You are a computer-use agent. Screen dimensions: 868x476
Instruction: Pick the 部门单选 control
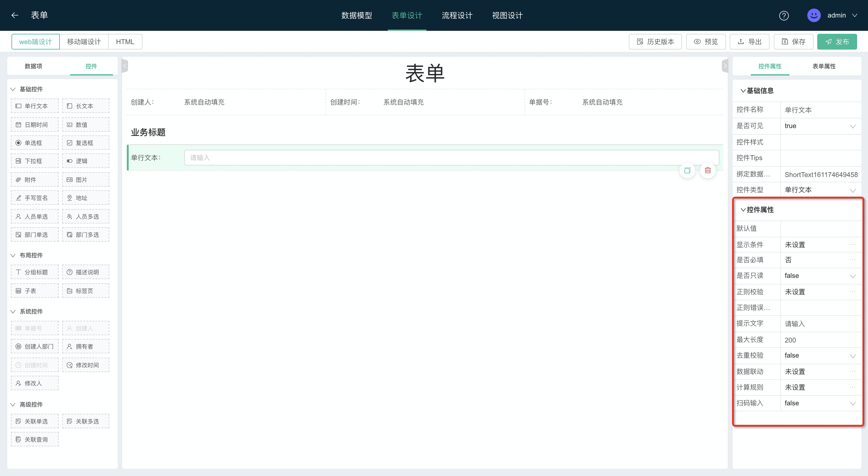click(35, 234)
